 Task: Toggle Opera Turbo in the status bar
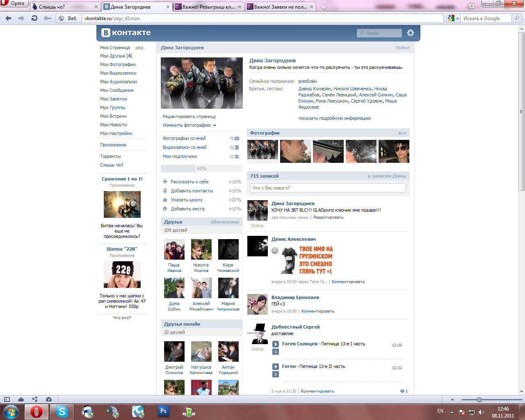coord(49,399)
